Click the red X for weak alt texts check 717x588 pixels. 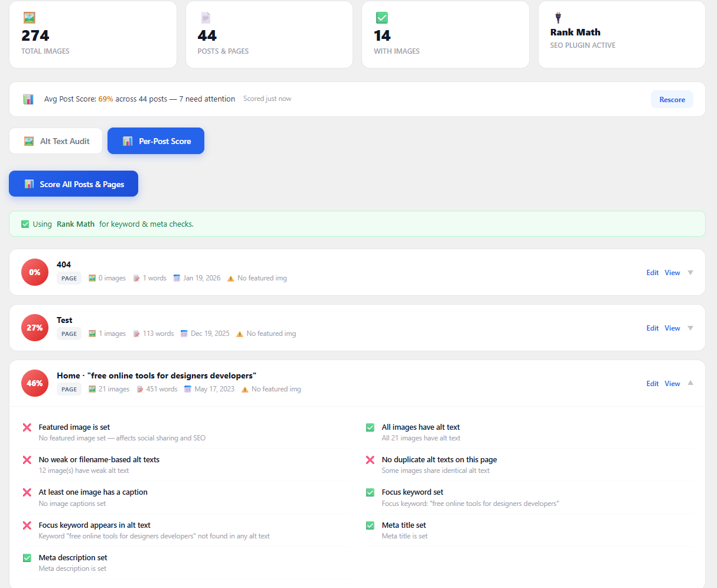click(x=27, y=460)
